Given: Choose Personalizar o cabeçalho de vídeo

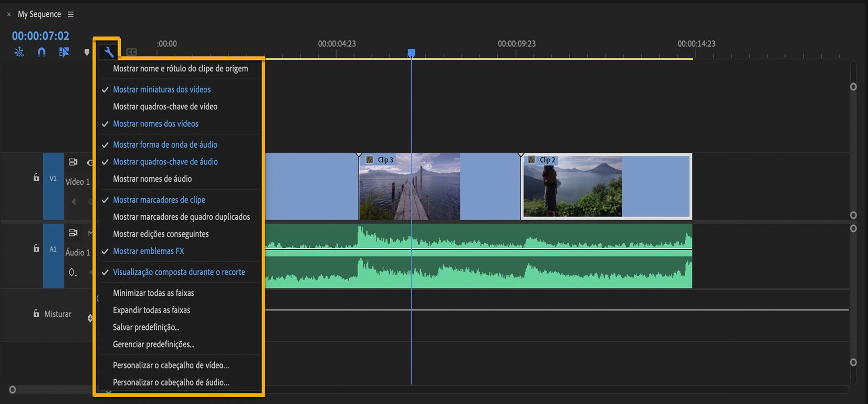Looking at the screenshot, I should [171, 366].
